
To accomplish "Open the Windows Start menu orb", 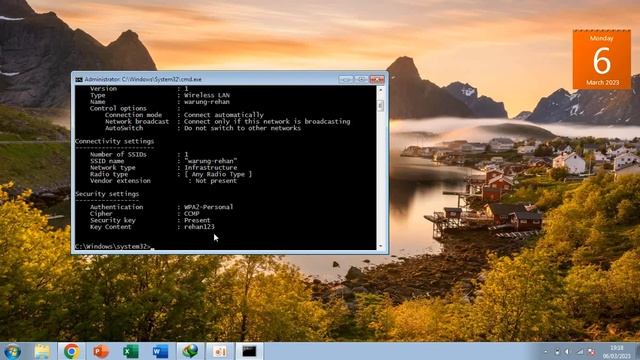I will (x=12, y=351).
